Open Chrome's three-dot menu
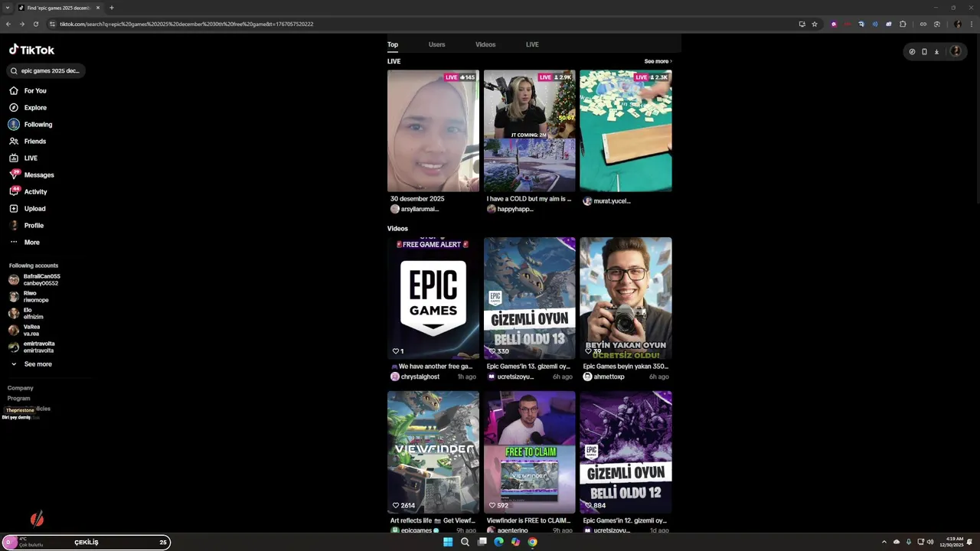980x551 pixels. [x=970, y=24]
